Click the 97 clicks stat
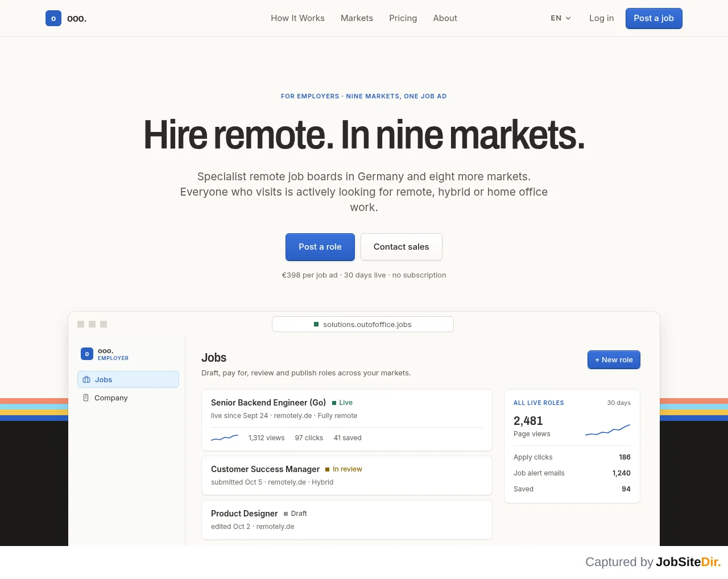728x579 pixels. (x=309, y=438)
